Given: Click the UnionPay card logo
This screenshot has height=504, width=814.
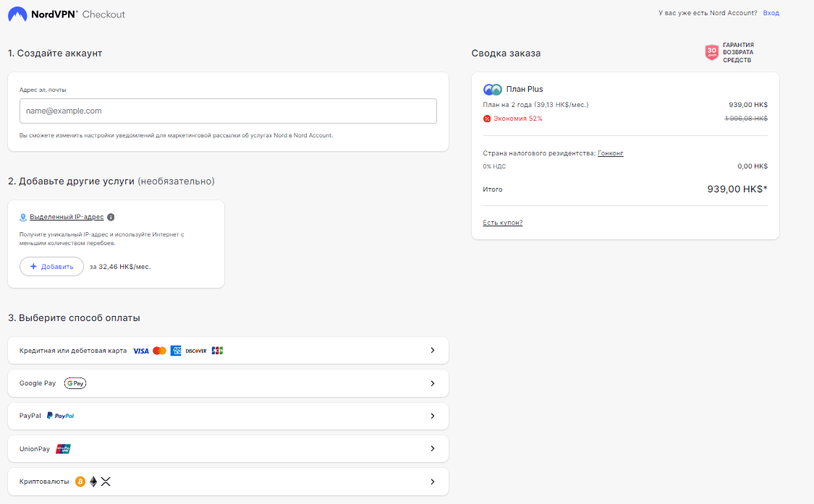Looking at the screenshot, I should [x=64, y=449].
